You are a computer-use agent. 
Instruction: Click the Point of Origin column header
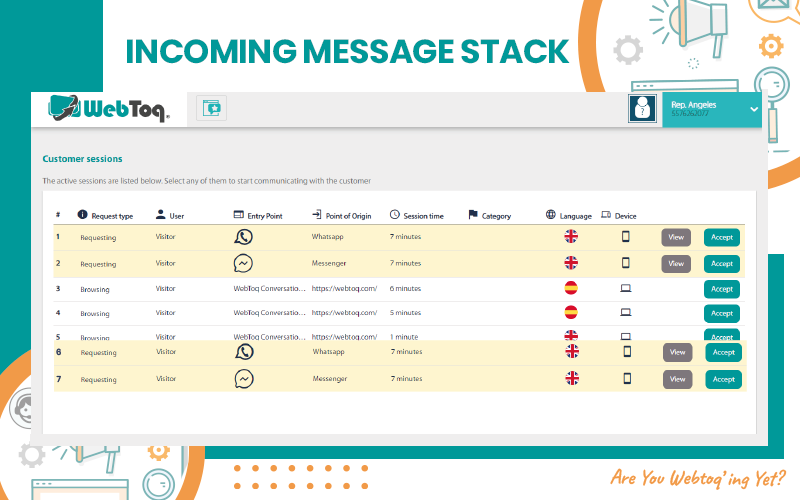tap(348, 216)
